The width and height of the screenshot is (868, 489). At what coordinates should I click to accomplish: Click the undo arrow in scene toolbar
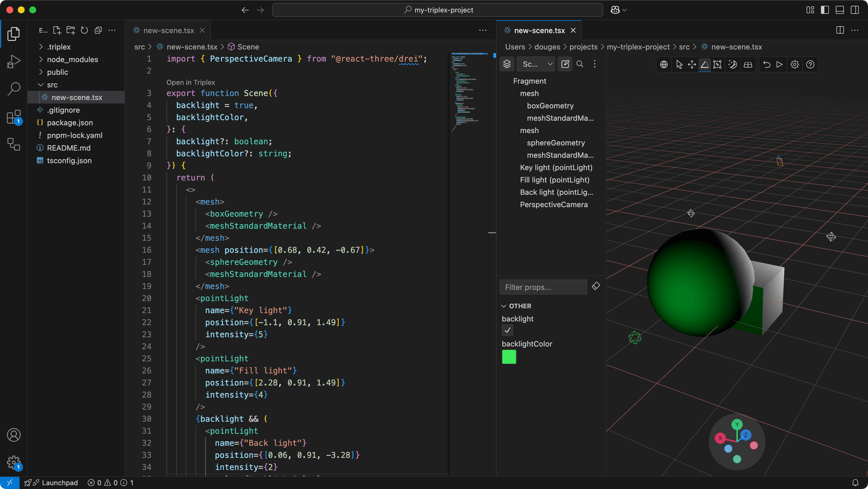pos(767,64)
